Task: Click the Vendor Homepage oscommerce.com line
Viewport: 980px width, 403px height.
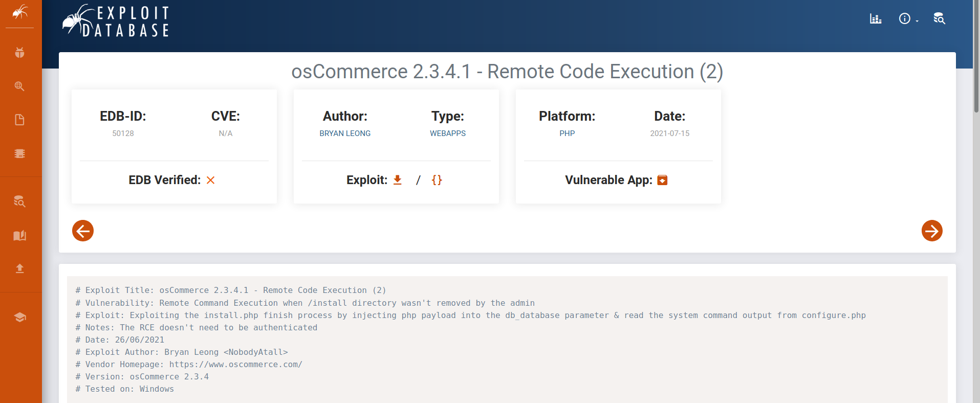Action: coord(189,365)
